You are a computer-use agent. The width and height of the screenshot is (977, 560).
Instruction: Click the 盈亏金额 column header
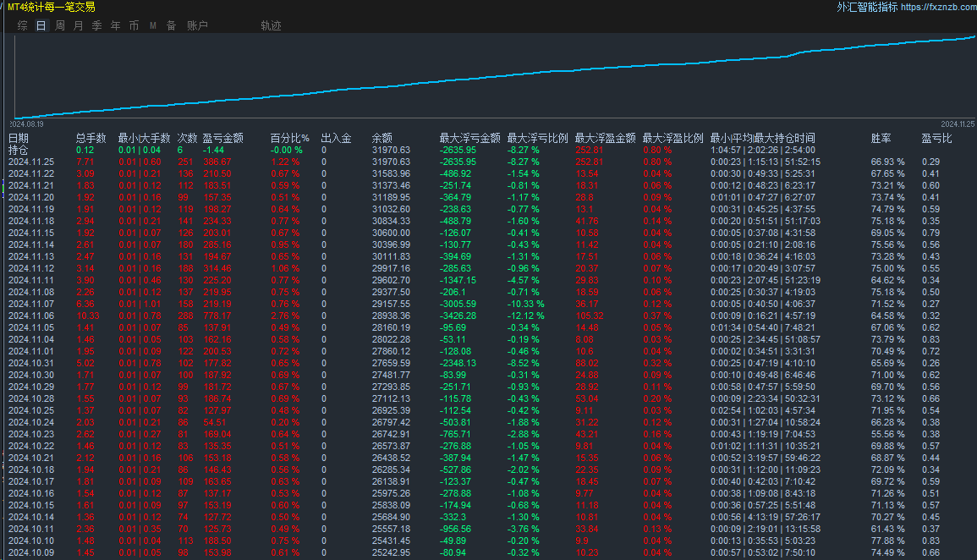pos(223,138)
